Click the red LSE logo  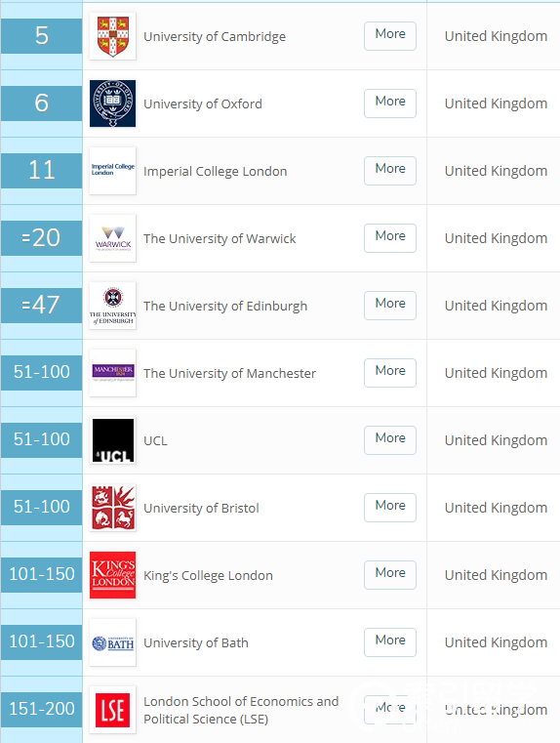point(112,710)
